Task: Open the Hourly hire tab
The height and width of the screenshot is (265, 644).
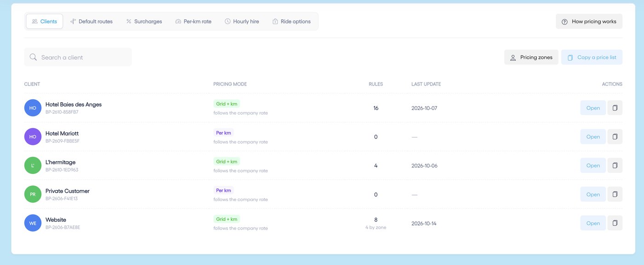Action: point(242,21)
